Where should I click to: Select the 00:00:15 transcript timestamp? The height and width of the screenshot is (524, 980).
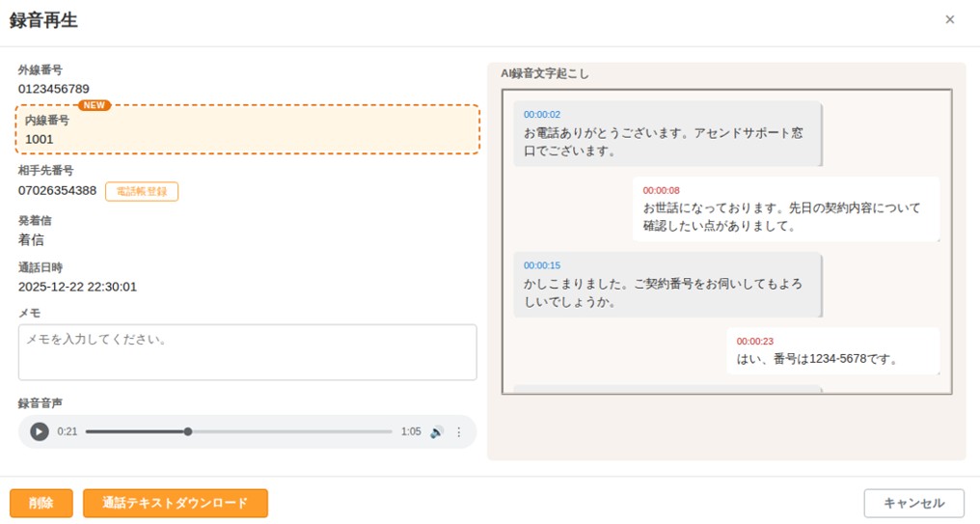coord(542,265)
